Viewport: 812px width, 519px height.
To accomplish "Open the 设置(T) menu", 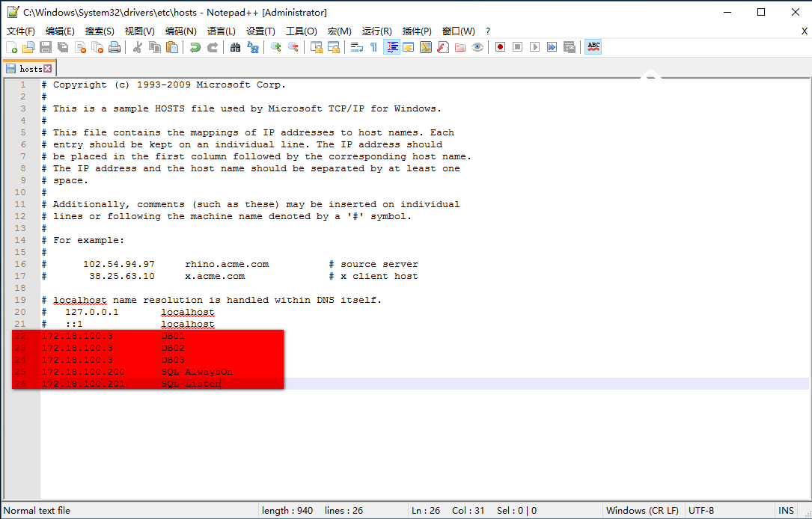I will [x=260, y=31].
